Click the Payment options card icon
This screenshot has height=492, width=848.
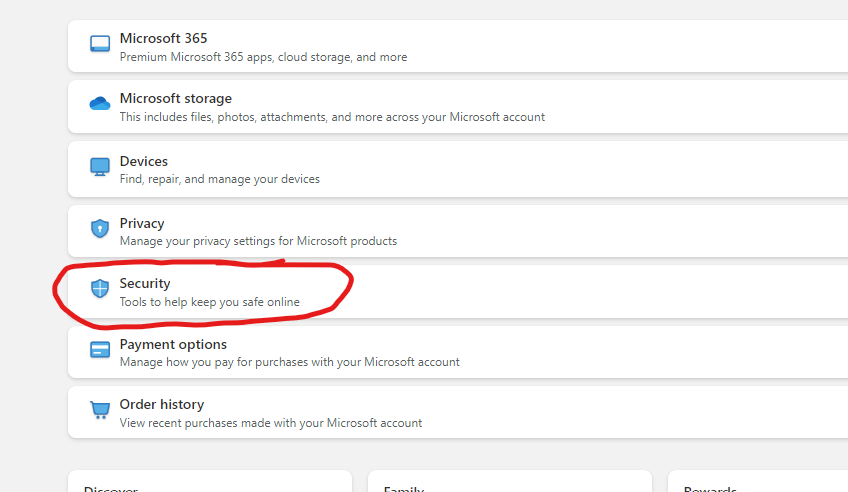coord(100,350)
